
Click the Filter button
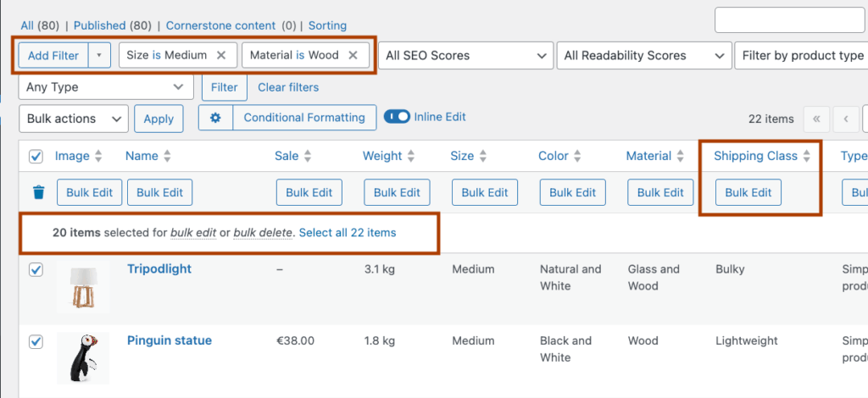click(224, 87)
